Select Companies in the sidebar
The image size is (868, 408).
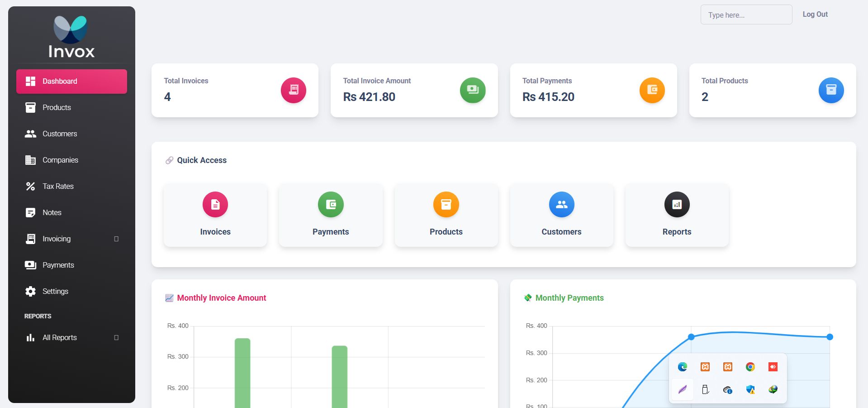[71, 160]
